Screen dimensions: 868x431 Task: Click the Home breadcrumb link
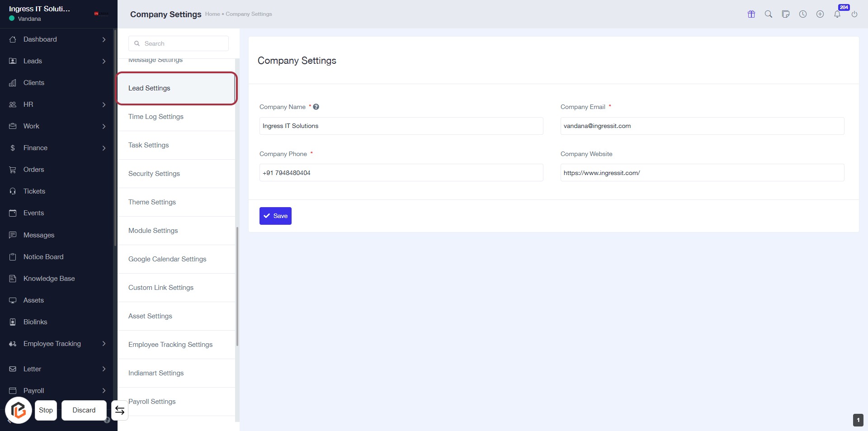coord(212,14)
